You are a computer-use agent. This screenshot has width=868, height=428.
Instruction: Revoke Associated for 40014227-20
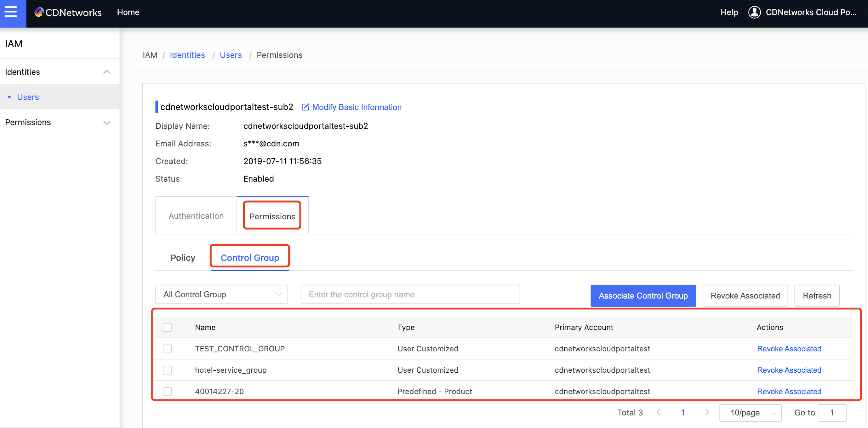[x=789, y=391]
